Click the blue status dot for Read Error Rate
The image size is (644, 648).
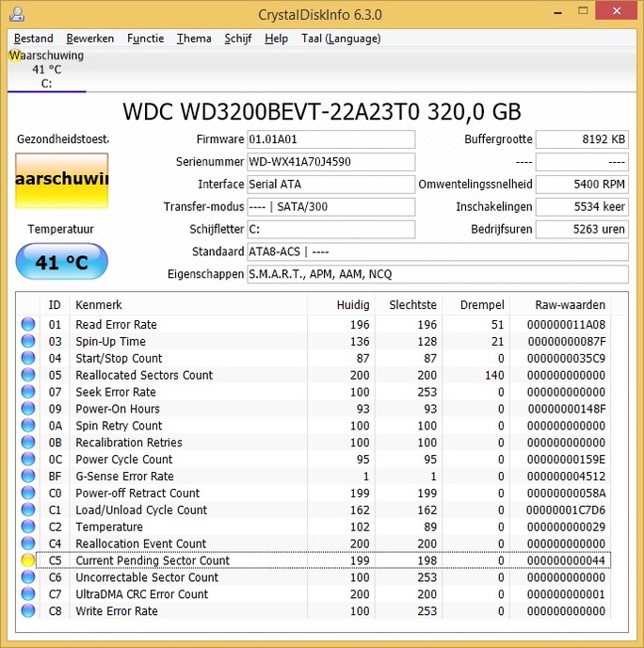28,324
